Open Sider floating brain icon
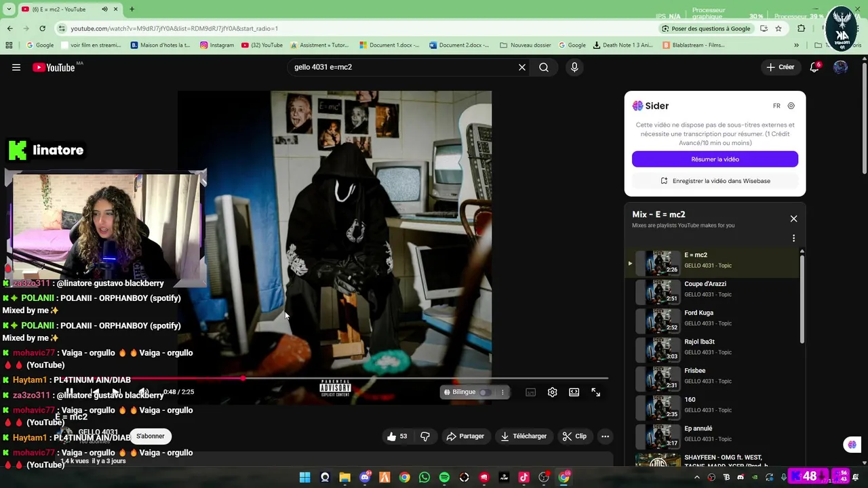868x488 pixels. coord(852,445)
